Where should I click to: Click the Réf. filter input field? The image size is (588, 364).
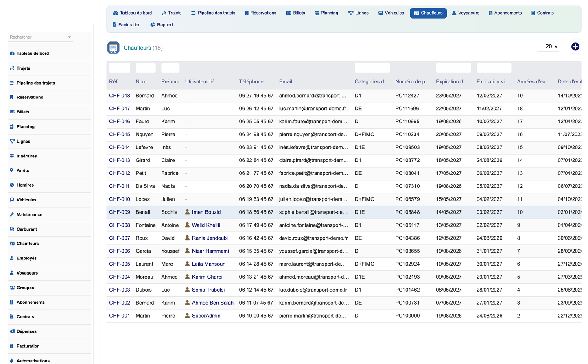120,68
